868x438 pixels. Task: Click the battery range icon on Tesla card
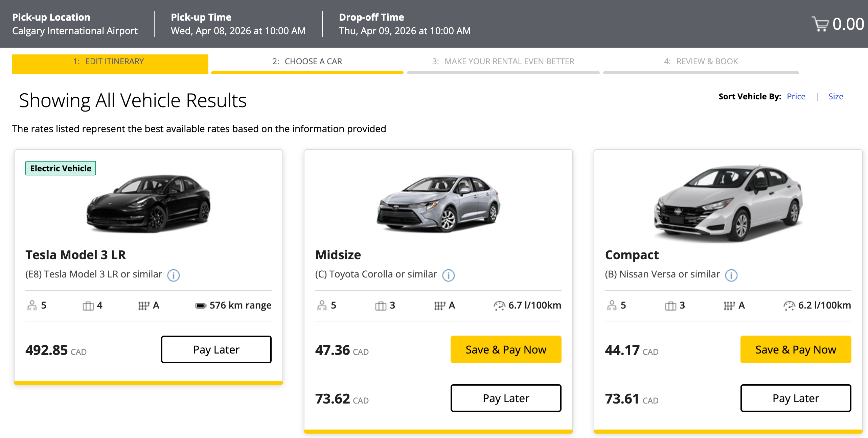[201, 305]
